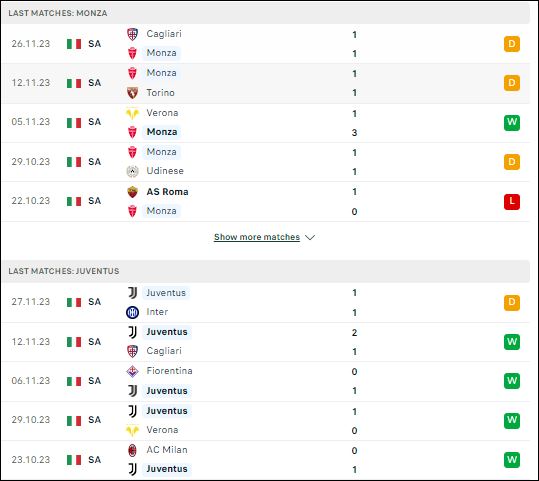Click the chevron next to Show more matches
Screen dimensions: 539x481
click(310, 237)
